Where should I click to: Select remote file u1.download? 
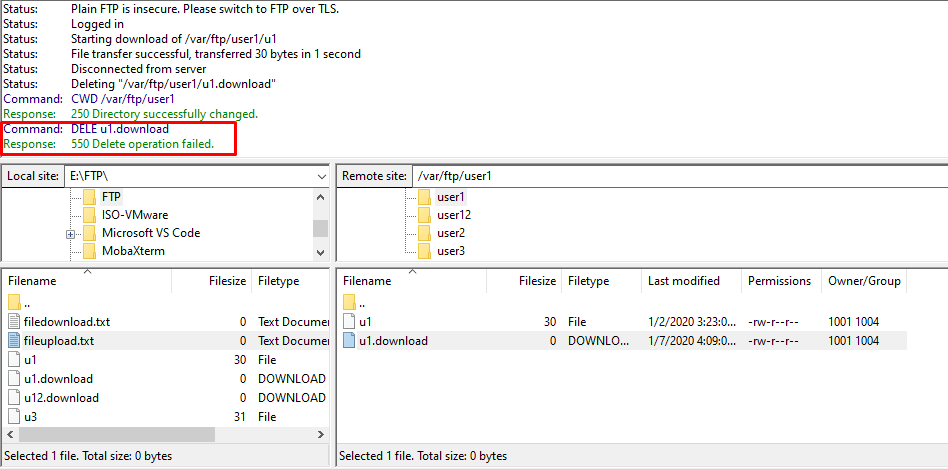click(622, 341)
